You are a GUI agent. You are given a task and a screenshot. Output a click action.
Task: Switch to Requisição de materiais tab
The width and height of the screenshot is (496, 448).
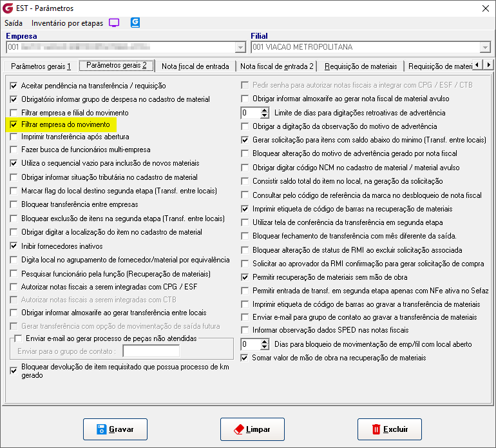tap(361, 66)
